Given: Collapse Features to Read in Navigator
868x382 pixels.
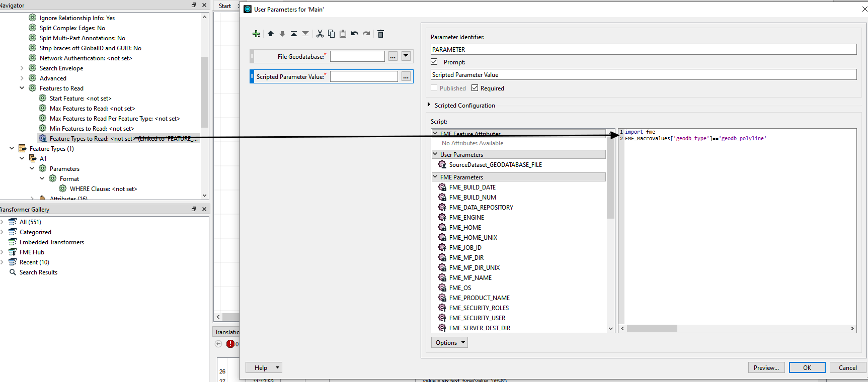Looking at the screenshot, I should [22, 88].
